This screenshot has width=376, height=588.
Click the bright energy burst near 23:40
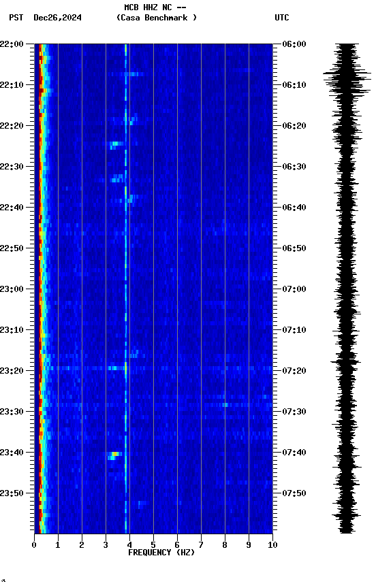tap(114, 455)
